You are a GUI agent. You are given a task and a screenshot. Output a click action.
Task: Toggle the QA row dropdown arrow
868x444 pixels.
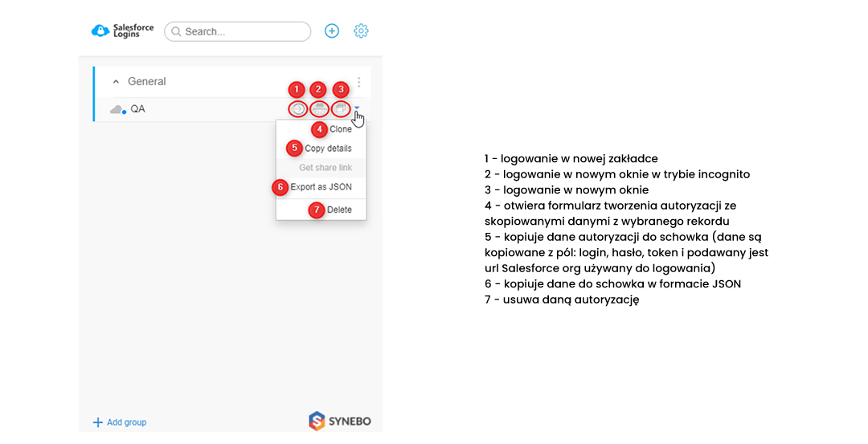(x=357, y=108)
